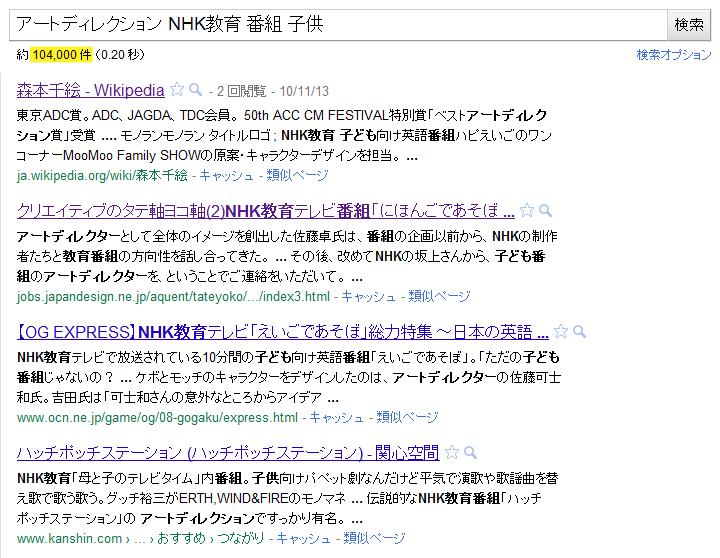The image size is (720, 558).
Task: Click the search query input field
Action: click(338, 24)
